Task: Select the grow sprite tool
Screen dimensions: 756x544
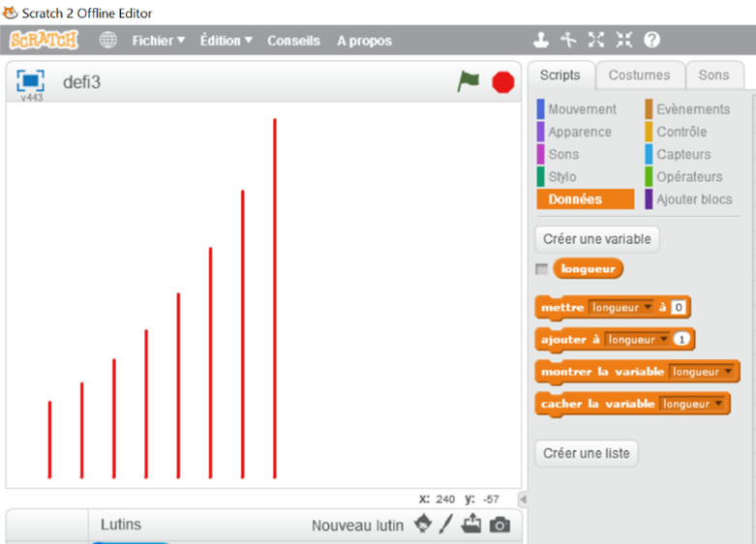Action: [596, 41]
